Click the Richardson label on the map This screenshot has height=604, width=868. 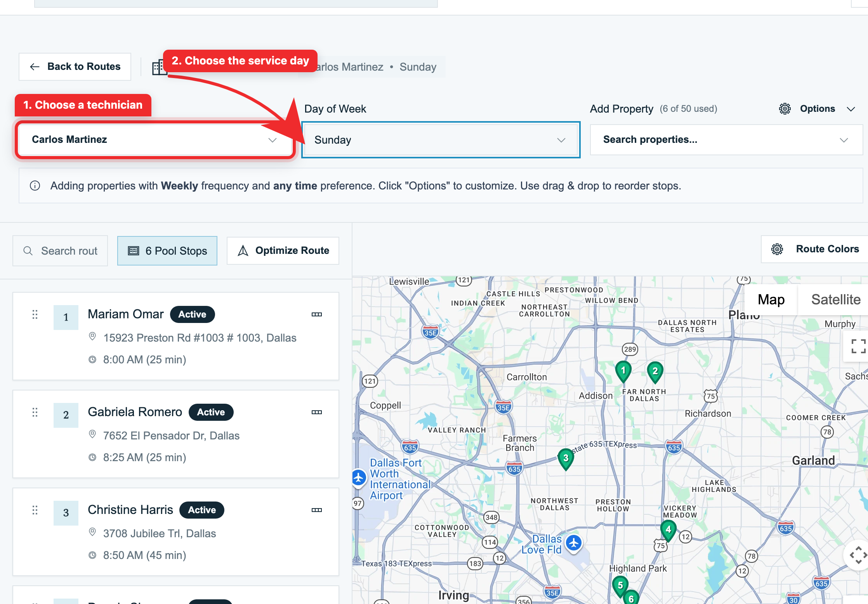pyautogui.click(x=708, y=413)
